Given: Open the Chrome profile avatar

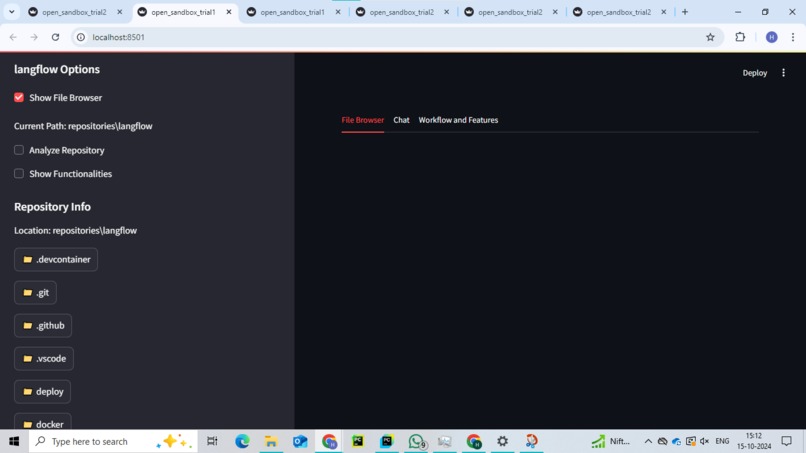Looking at the screenshot, I should pos(772,37).
